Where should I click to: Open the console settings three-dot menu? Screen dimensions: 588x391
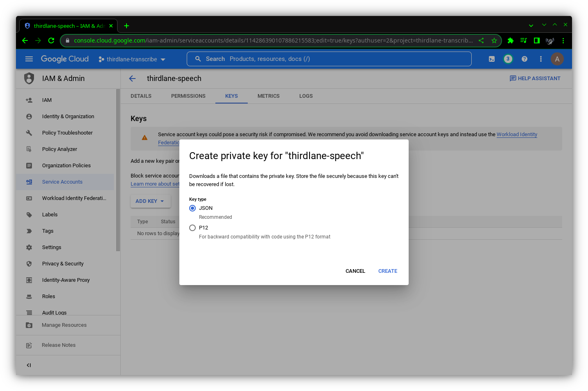tap(541, 59)
